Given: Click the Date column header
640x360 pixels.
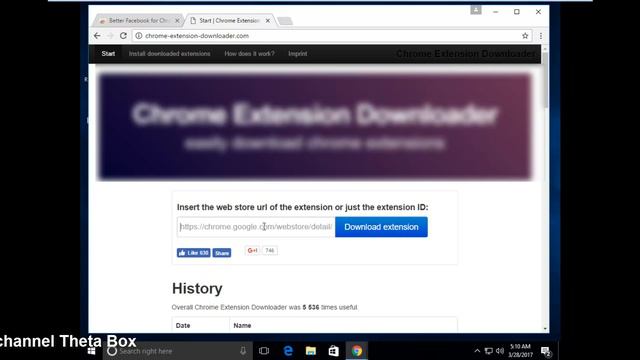Looking at the screenshot, I should pyautogui.click(x=183, y=326).
